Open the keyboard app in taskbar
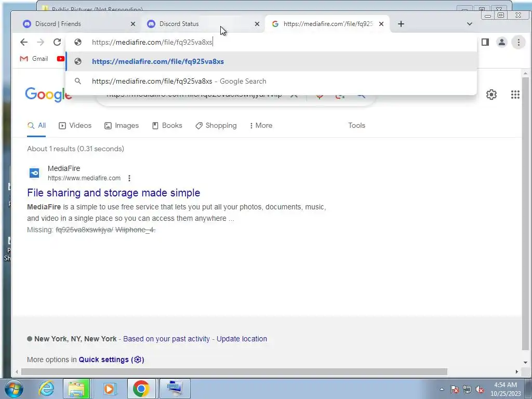Screen dimensions: 532x399 175,389
